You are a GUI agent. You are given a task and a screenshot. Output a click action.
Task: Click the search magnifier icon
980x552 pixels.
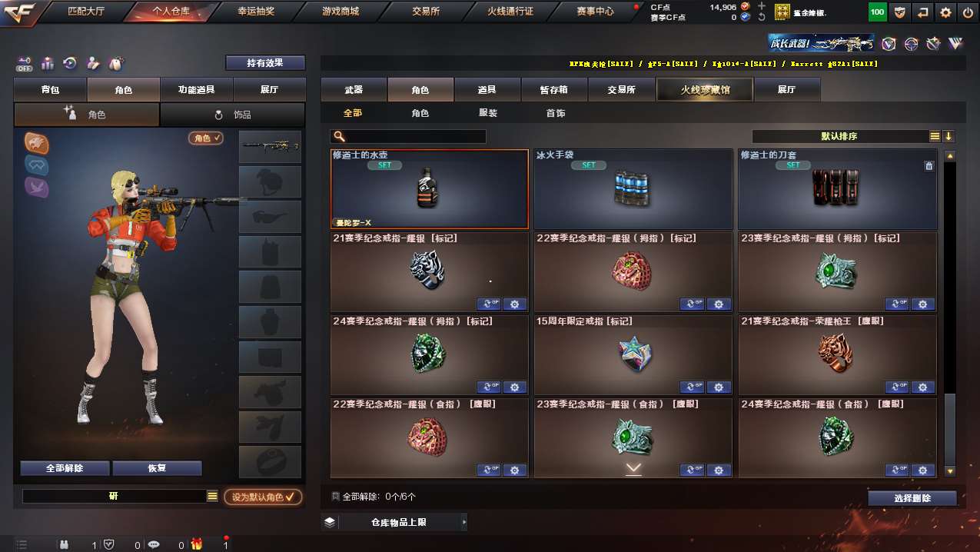pyautogui.click(x=339, y=136)
